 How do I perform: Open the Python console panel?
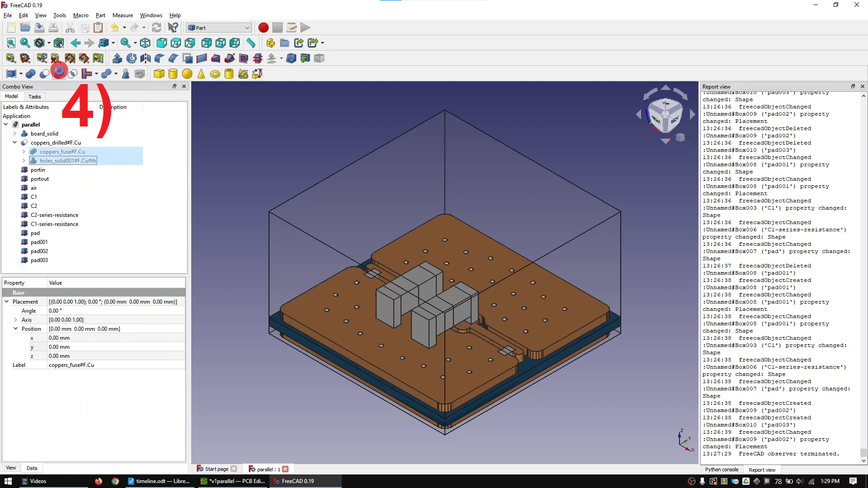tap(722, 469)
